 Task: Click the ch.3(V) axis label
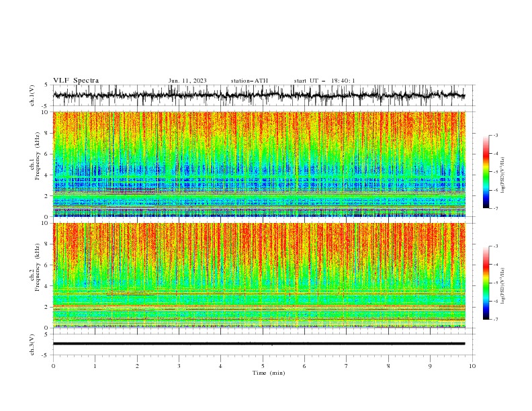coord(32,345)
